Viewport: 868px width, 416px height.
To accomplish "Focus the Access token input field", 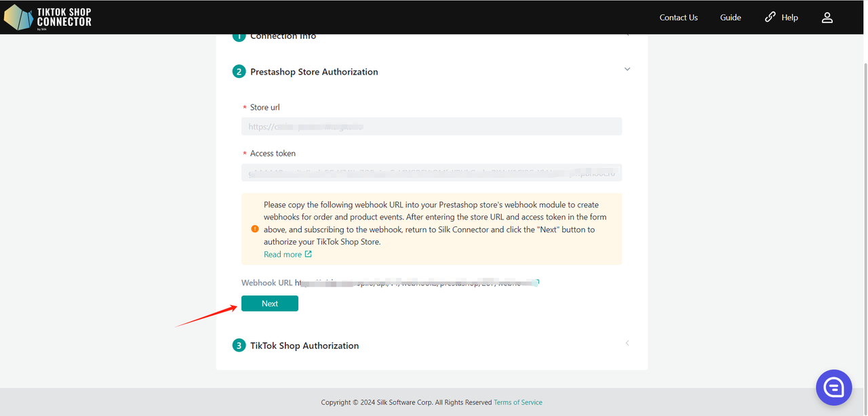I will 431,173.
